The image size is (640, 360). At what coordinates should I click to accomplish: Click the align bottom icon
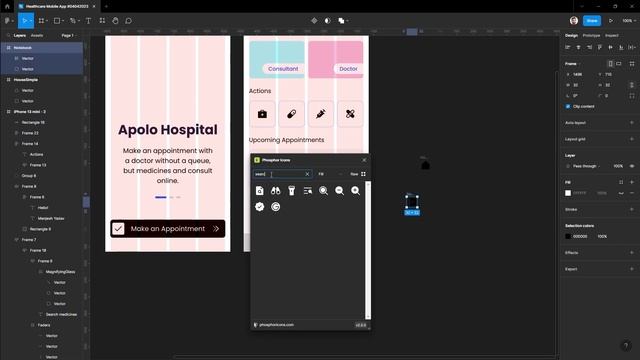point(621,47)
